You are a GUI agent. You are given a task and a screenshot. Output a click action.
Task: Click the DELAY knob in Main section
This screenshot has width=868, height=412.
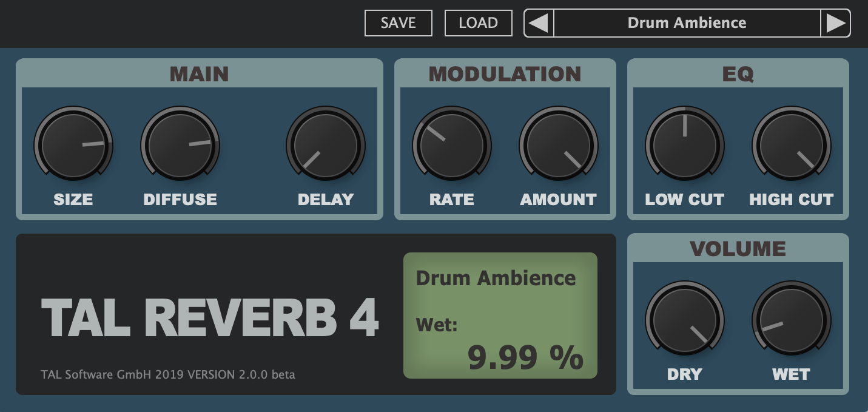[x=326, y=145]
